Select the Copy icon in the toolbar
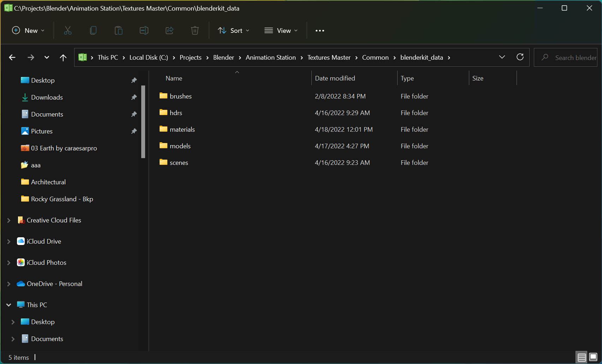Viewport: 602px width, 364px height. click(93, 30)
